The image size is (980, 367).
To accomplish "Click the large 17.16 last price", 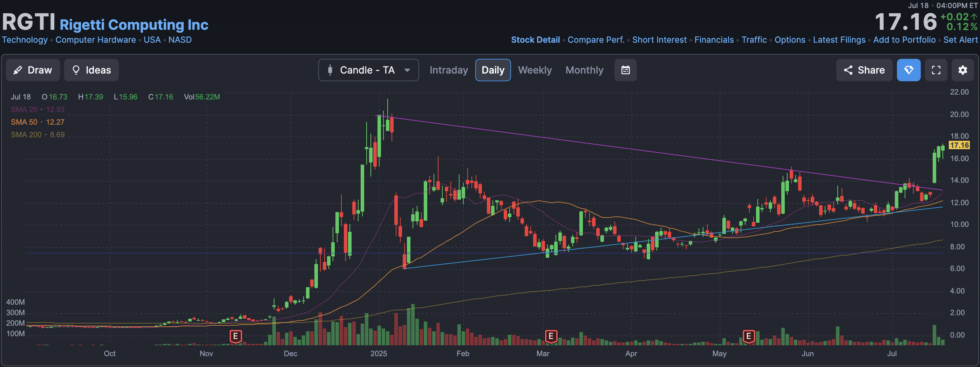I will click(x=905, y=22).
